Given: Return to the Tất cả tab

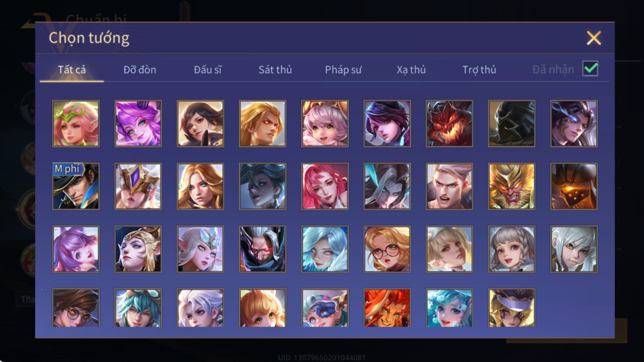Looking at the screenshot, I should [x=72, y=70].
